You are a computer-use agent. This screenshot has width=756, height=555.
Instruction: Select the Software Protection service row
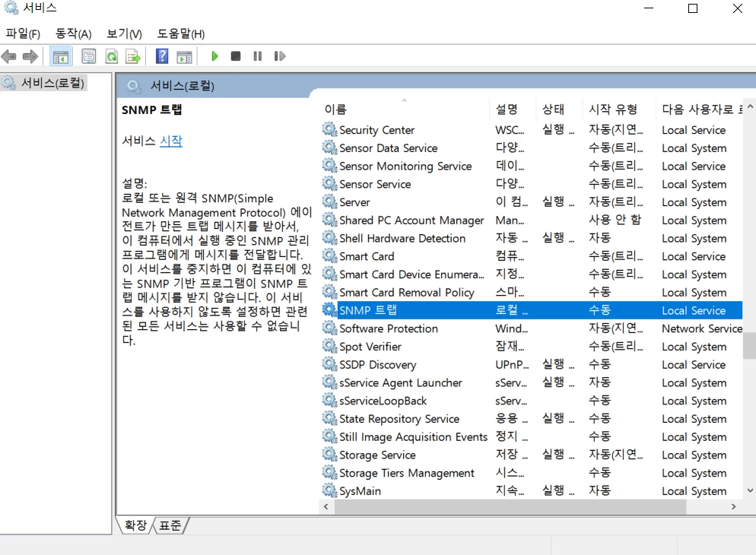click(x=532, y=328)
